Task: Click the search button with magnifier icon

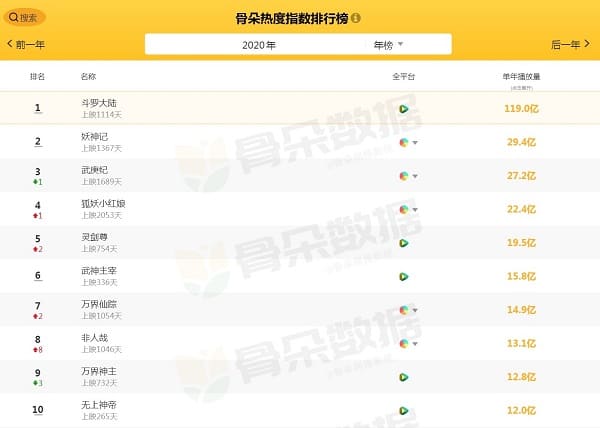Action: point(24,18)
